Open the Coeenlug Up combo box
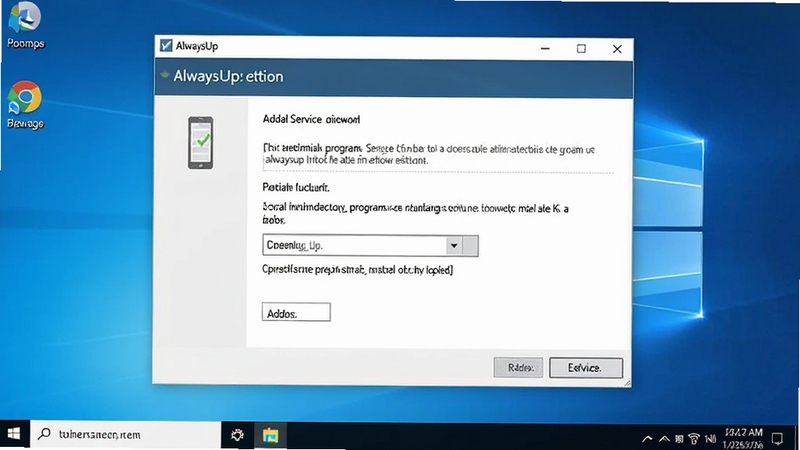Viewport: 800px width, 450px height. 370,245
